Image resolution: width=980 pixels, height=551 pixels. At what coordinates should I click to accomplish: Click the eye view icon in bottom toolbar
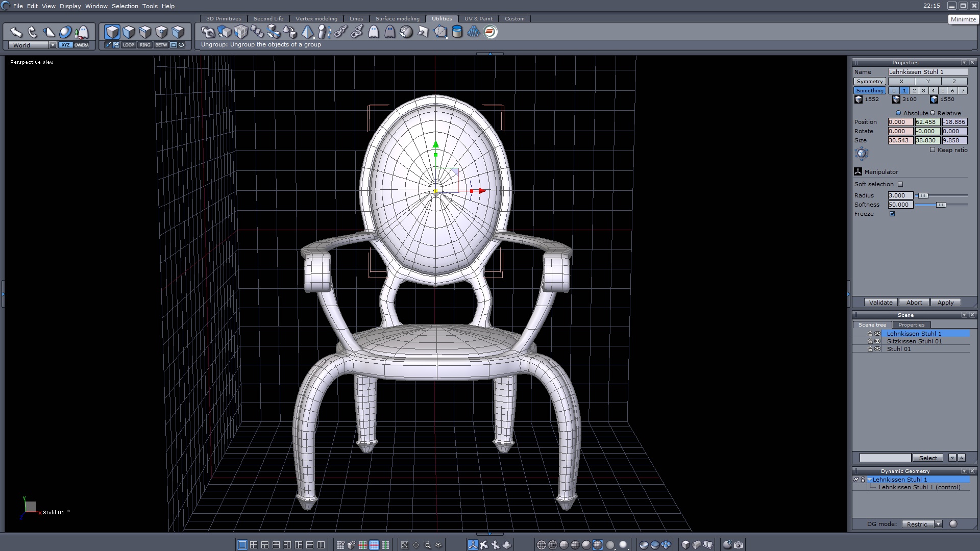point(438,545)
